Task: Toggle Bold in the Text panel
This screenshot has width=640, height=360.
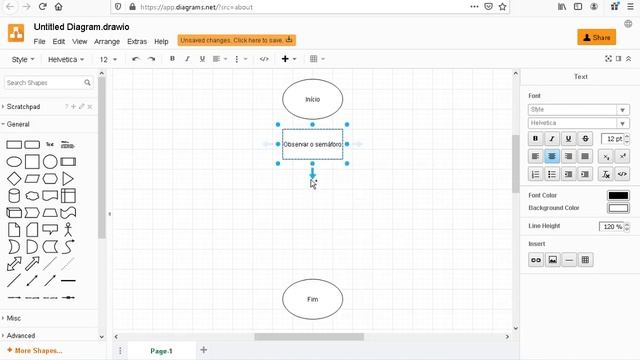Action: click(536, 139)
